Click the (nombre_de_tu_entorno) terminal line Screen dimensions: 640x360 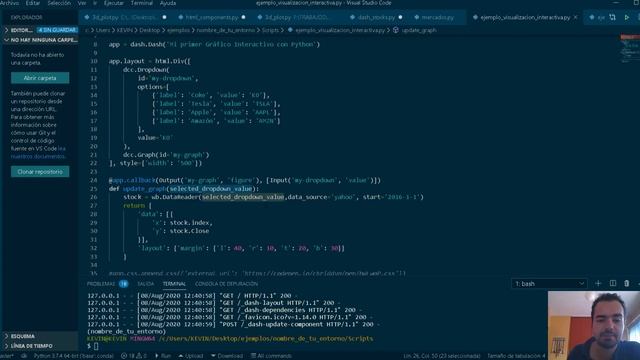click(127, 331)
